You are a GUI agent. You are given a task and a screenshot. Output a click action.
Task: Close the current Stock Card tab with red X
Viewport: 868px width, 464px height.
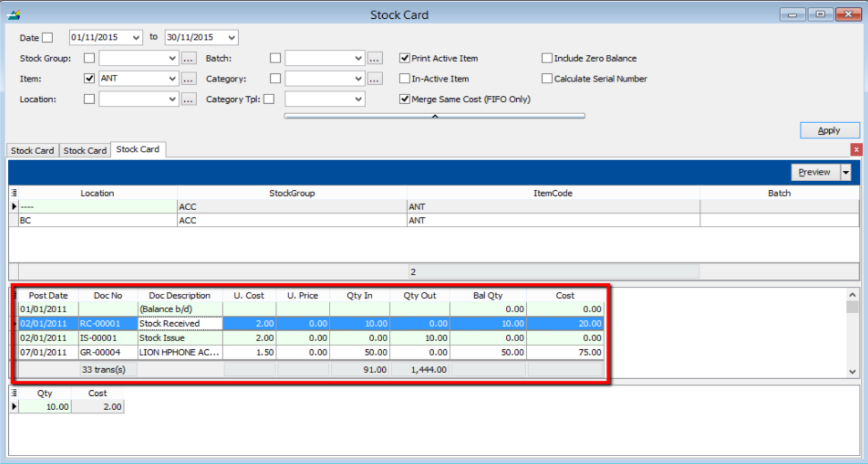click(x=856, y=150)
